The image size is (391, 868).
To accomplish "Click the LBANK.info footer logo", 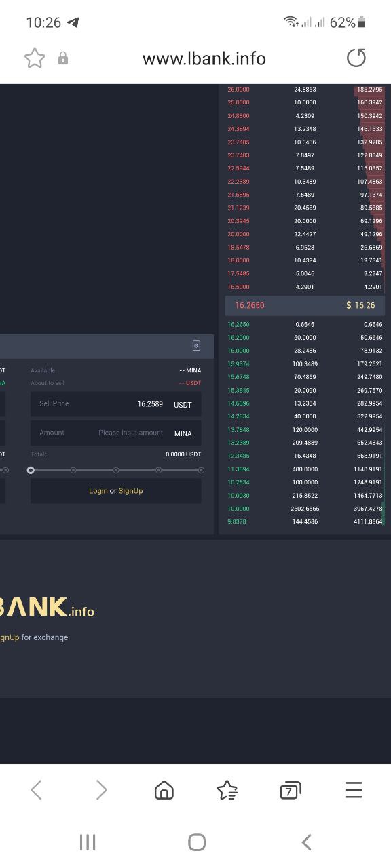I will click(x=46, y=607).
